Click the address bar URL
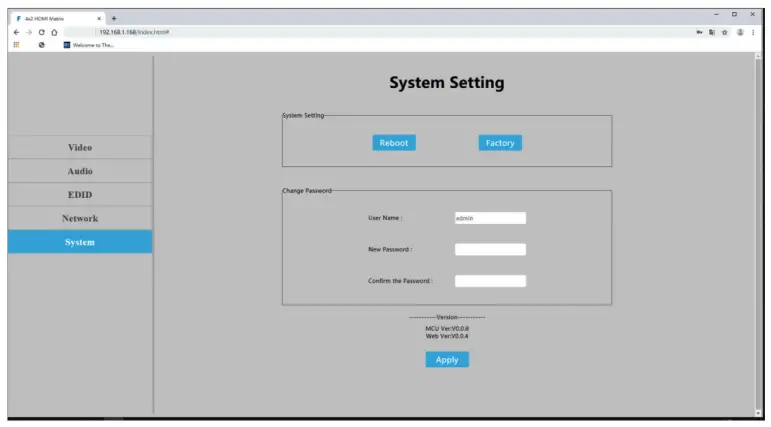Image resolution: width=771 pixels, height=427 pixels. (x=134, y=32)
